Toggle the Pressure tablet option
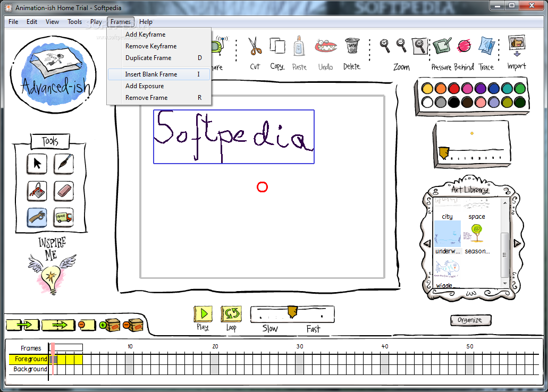548x392 pixels. click(442, 46)
